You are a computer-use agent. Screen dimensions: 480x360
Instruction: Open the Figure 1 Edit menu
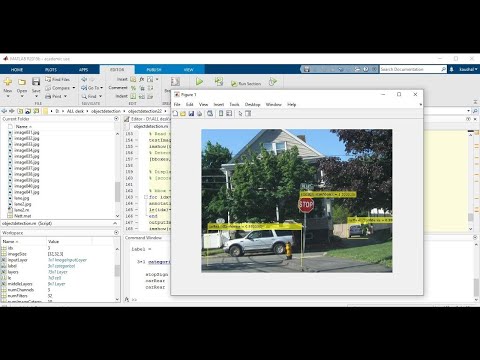pos(190,105)
